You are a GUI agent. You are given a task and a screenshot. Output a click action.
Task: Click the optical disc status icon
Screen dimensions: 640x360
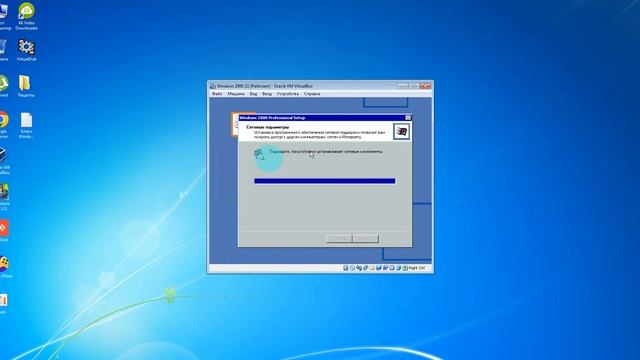click(352, 268)
